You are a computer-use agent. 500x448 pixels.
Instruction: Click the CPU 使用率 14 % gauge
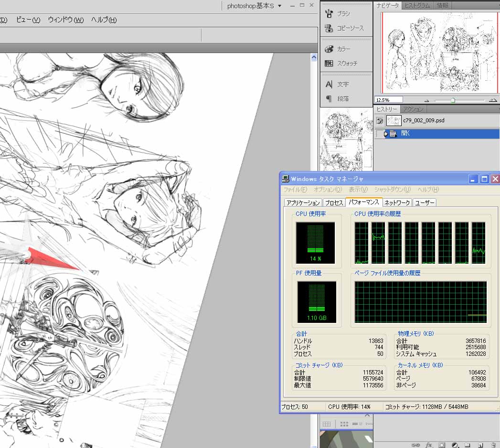pos(315,243)
